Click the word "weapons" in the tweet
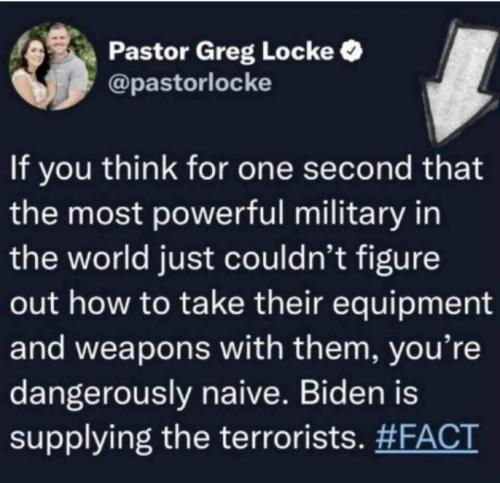The width and height of the screenshot is (500, 483). [145, 350]
